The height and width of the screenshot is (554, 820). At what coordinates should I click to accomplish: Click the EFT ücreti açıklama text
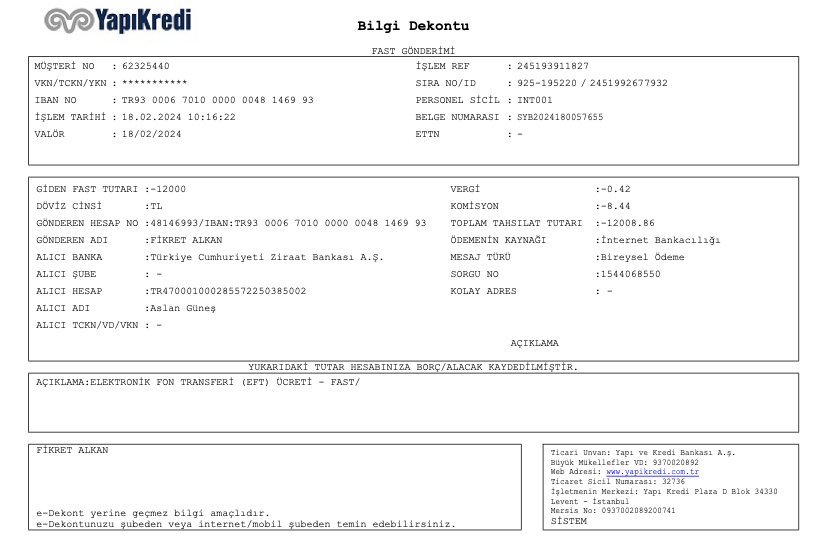pyautogui.click(x=197, y=383)
